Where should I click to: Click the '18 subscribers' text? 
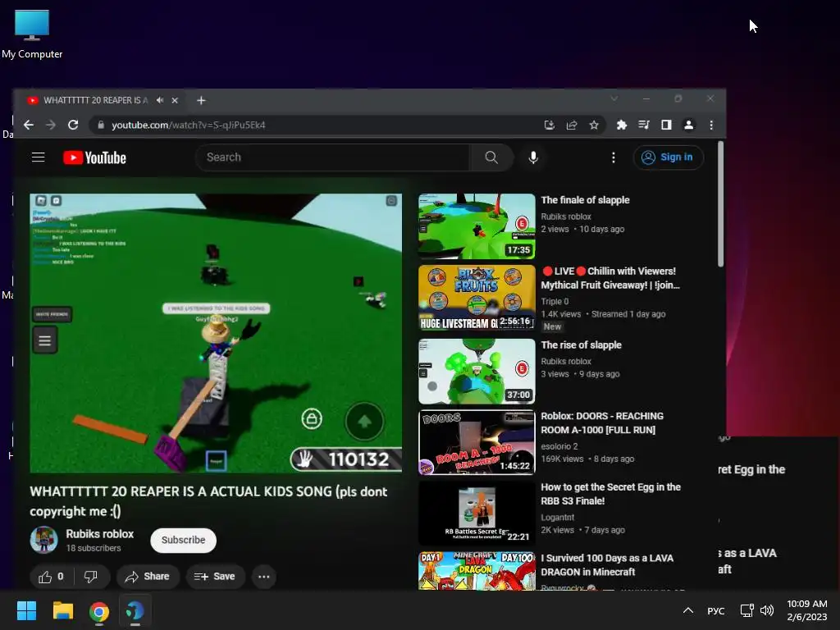coord(94,548)
